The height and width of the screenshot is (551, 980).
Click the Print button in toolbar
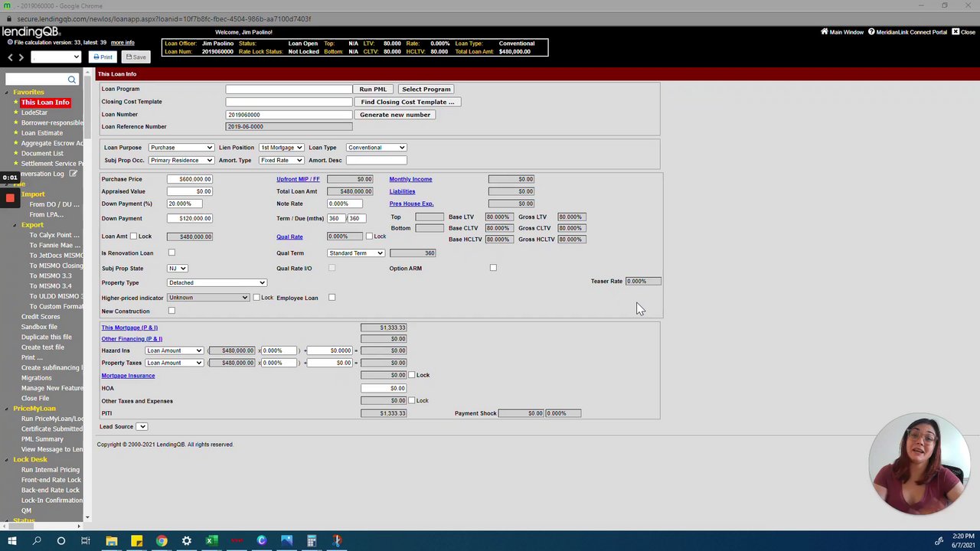pos(103,57)
